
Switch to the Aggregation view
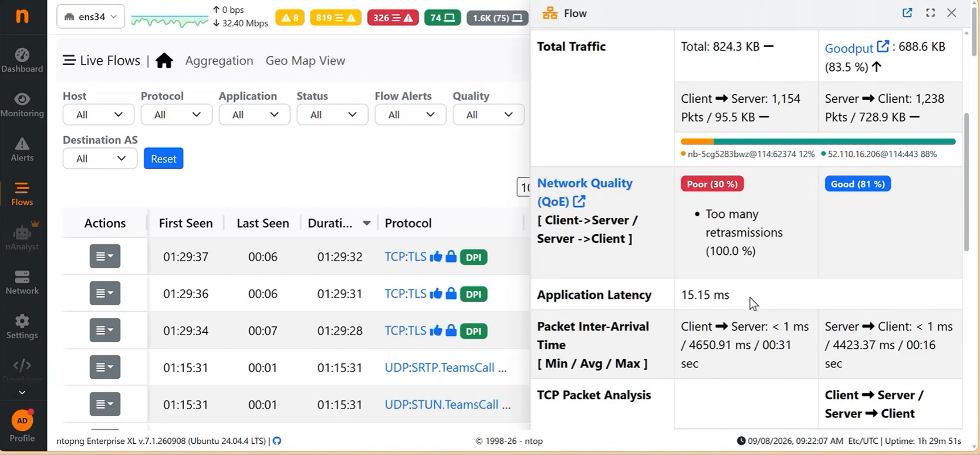point(219,60)
